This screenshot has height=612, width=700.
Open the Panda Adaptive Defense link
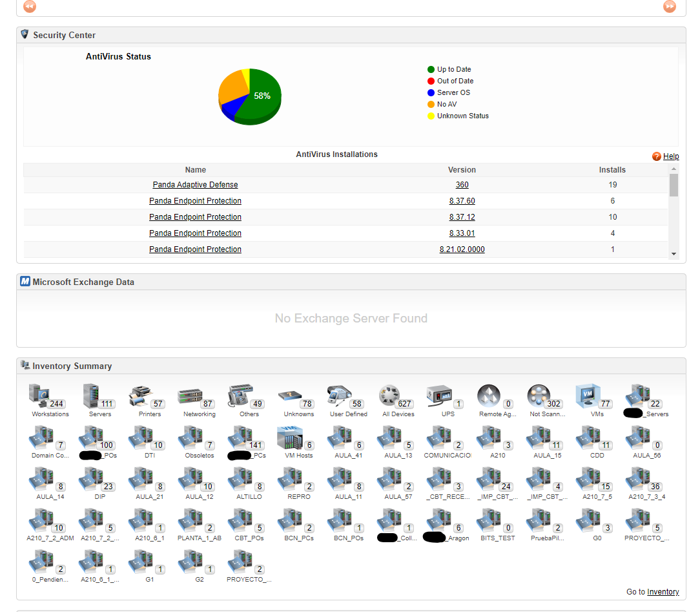pyautogui.click(x=195, y=184)
